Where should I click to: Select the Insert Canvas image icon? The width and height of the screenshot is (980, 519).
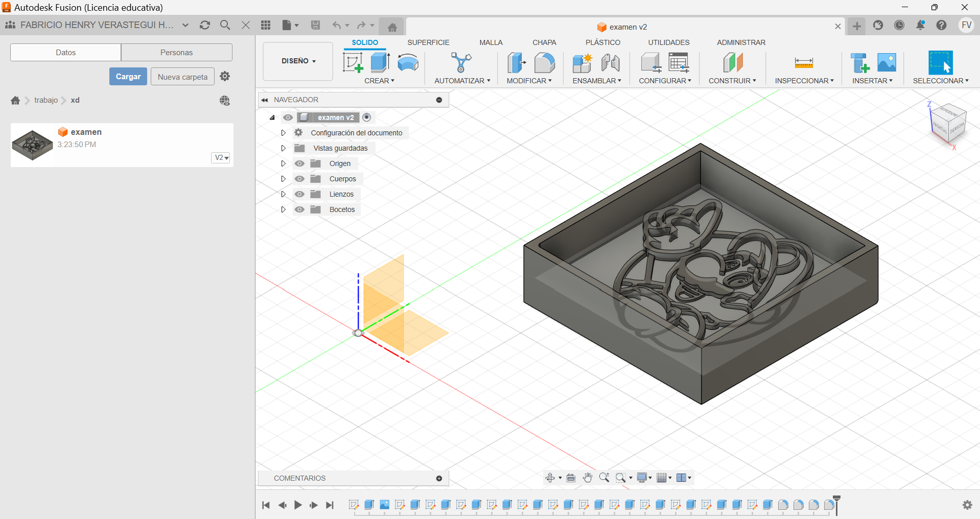click(886, 63)
